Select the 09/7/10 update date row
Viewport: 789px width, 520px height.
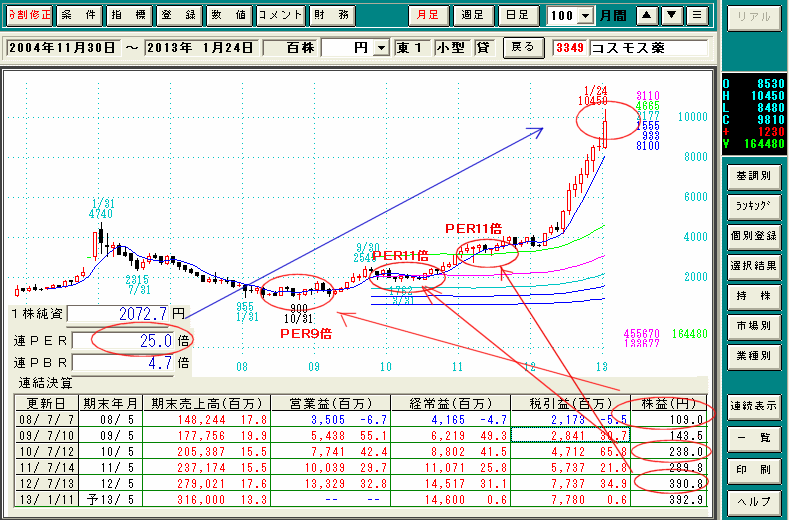point(46,435)
